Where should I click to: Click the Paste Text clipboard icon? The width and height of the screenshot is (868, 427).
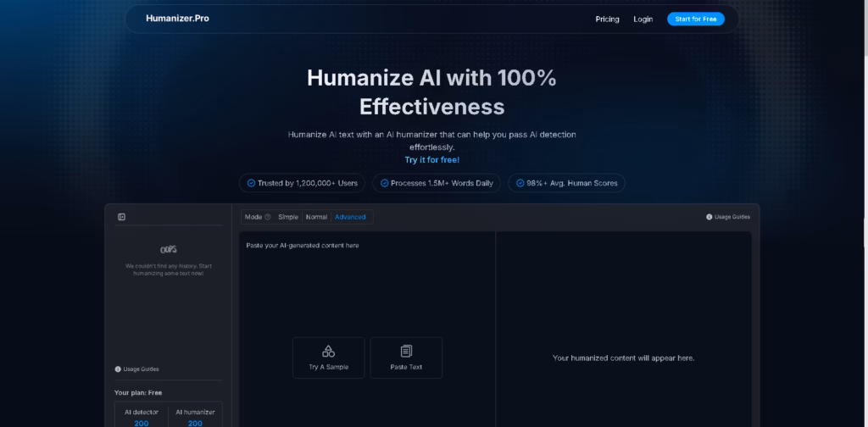(x=406, y=352)
